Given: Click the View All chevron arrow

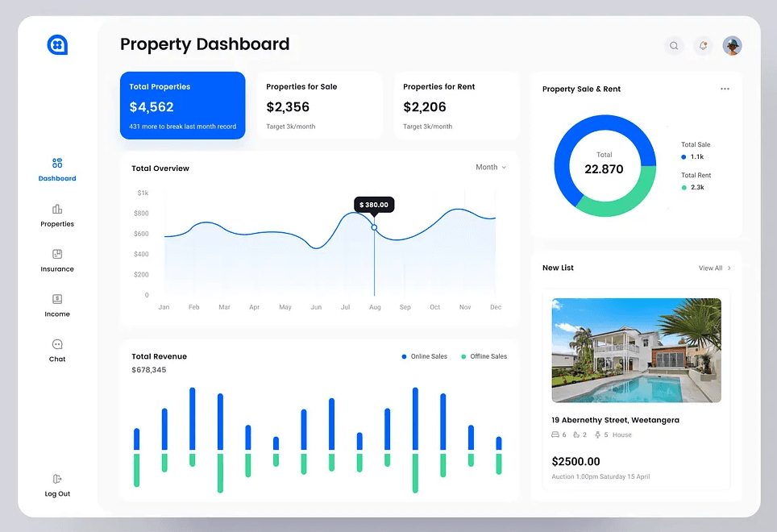Looking at the screenshot, I should pos(729,268).
